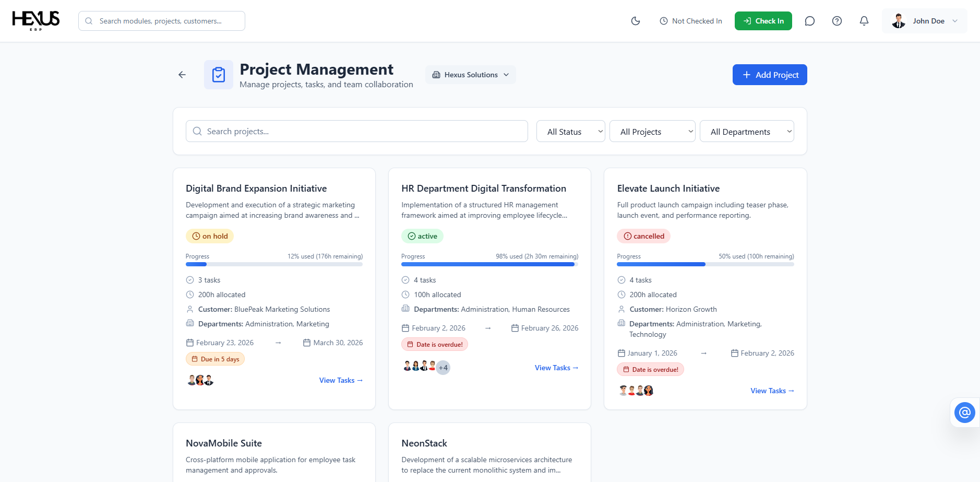Viewport: 980px width, 482px height.
Task: Click the February 23, 2026 start date
Action: click(220, 343)
